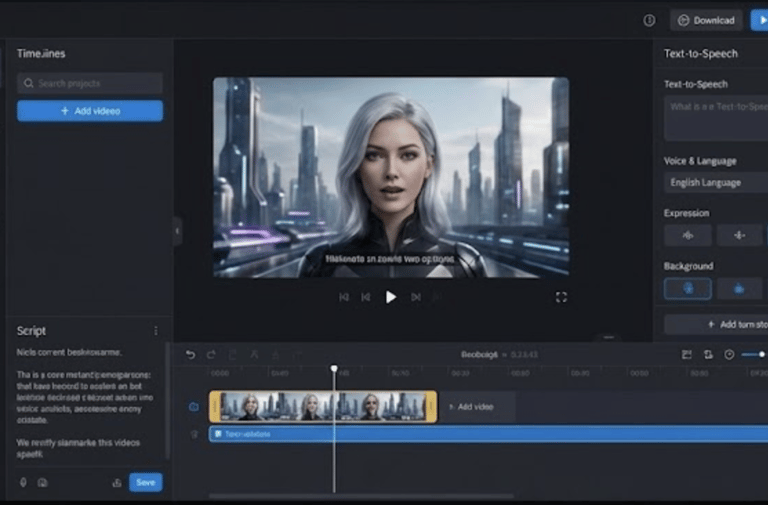Click the video preview image
768x505 pixels.
tap(391, 177)
